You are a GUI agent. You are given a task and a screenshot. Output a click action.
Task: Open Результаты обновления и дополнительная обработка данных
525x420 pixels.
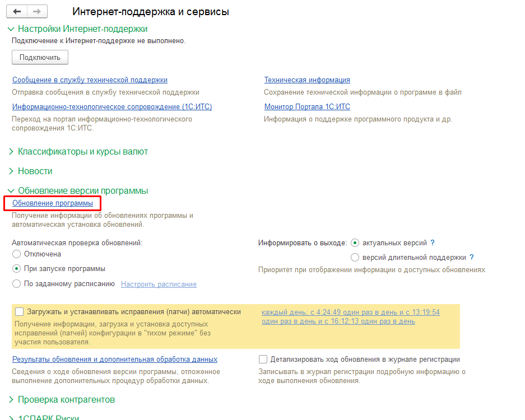point(115,360)
